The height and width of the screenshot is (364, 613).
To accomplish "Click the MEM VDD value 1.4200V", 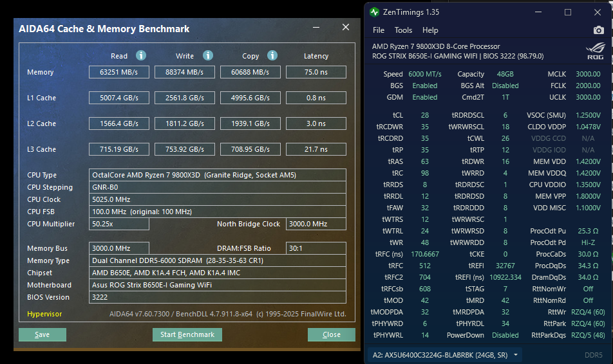I will click(x=588, y=161).
